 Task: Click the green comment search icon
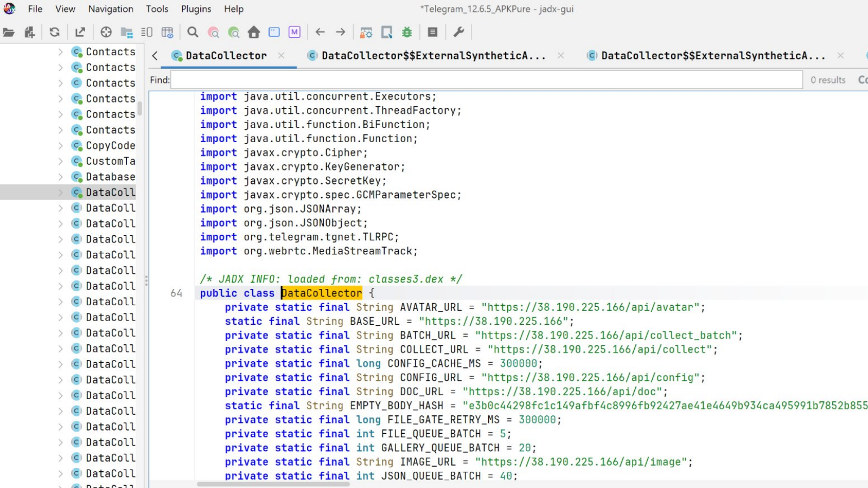click(234, 33)
